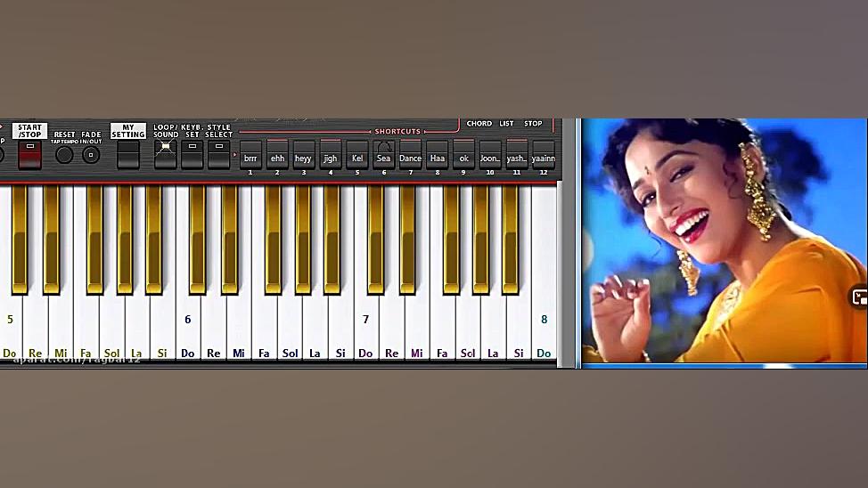This screenshot has width=868, height=488.
Task: Play the Sol white key of octave 6
Action: (x=290, y=329)
